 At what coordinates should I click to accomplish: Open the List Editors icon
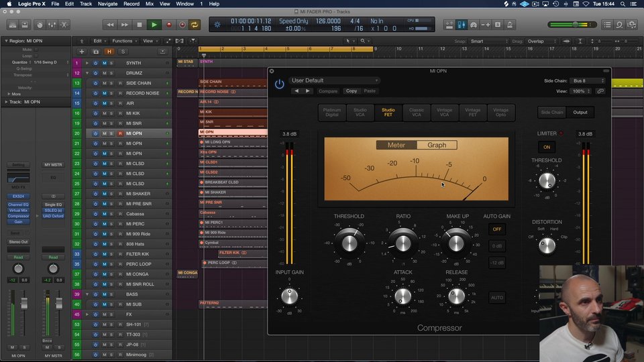(x=607, y=25)
